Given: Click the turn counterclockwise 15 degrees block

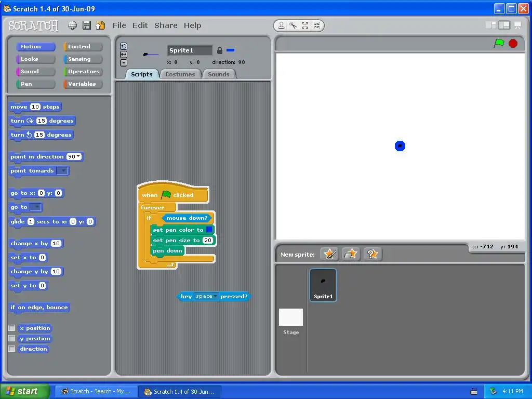Looking at the screenshot, I should pos(41,135).
